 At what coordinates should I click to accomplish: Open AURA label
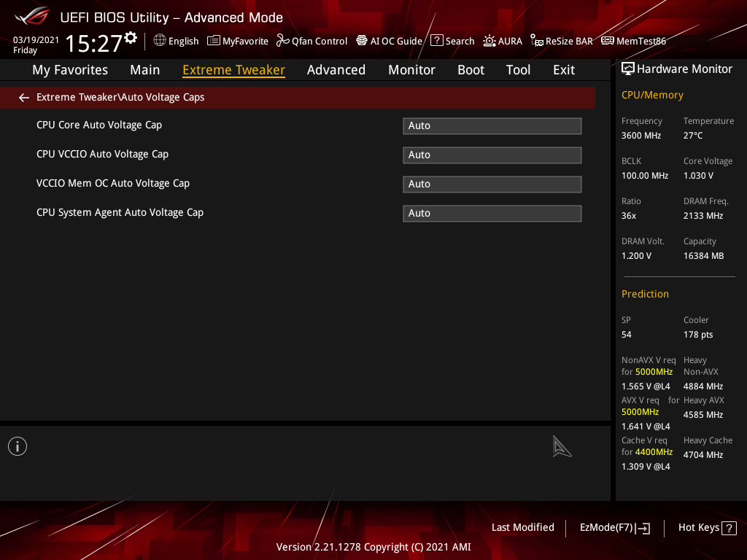pos(510,42)
